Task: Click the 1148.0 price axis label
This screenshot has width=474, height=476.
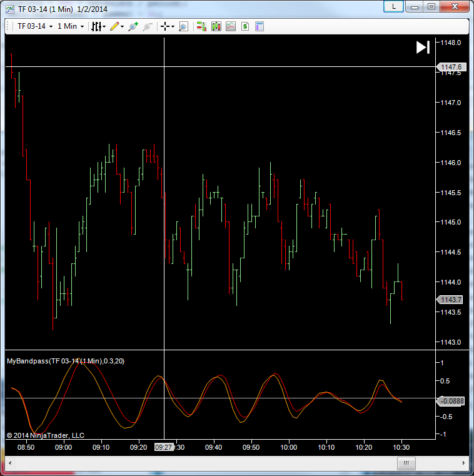Action: 450,43
